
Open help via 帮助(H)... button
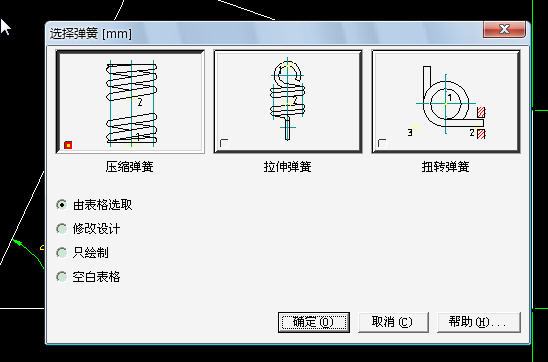click(479, 322)
